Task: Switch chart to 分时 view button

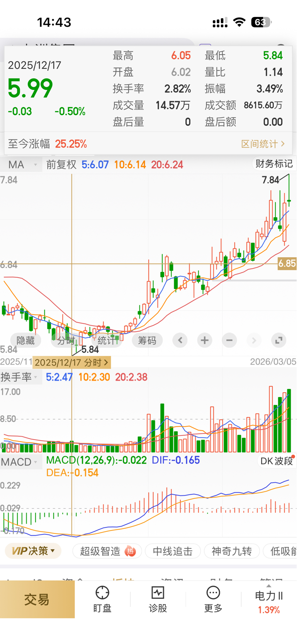Action: pyautogui.click(x=66, y=340)
